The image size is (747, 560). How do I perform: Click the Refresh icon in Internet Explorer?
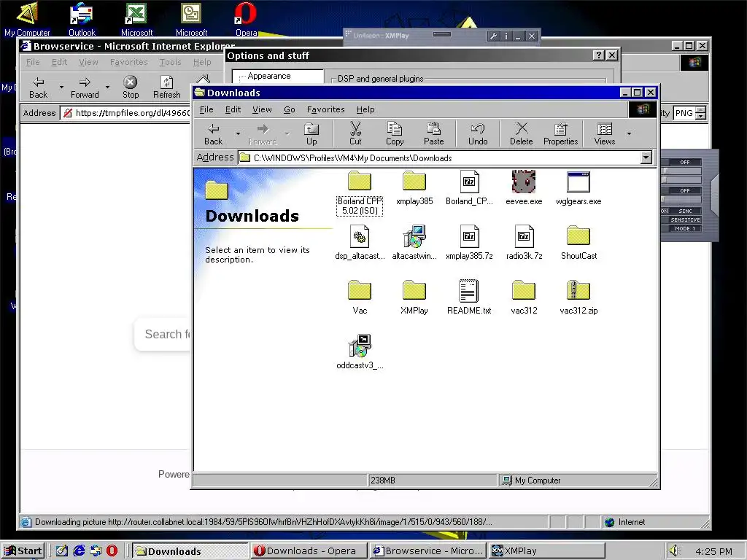click(x=166, y=87)
